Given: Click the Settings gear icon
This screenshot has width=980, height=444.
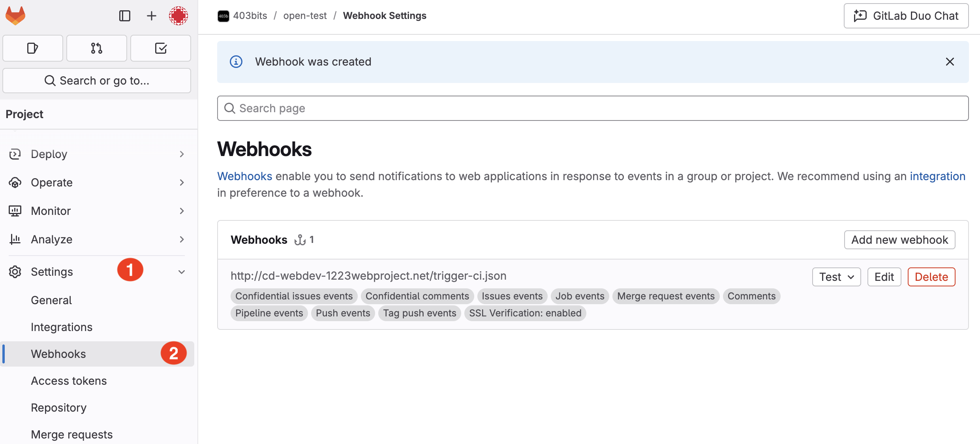Looking at the screenshot, I should pos(15,272).
